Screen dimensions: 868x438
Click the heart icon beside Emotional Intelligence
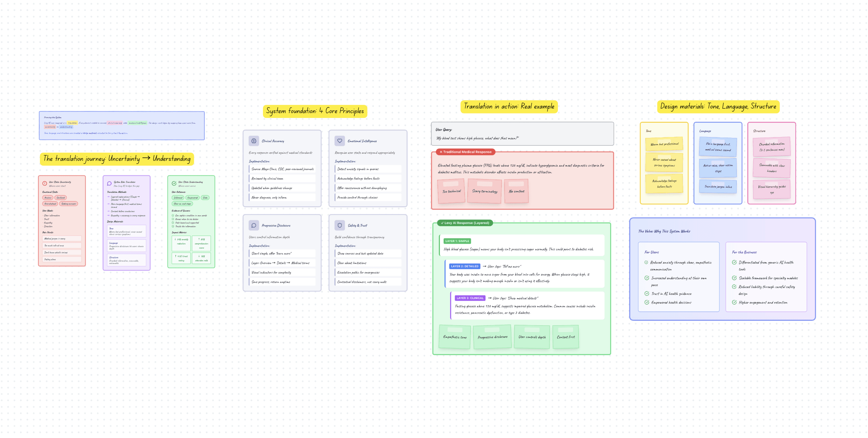click(340, 141)
